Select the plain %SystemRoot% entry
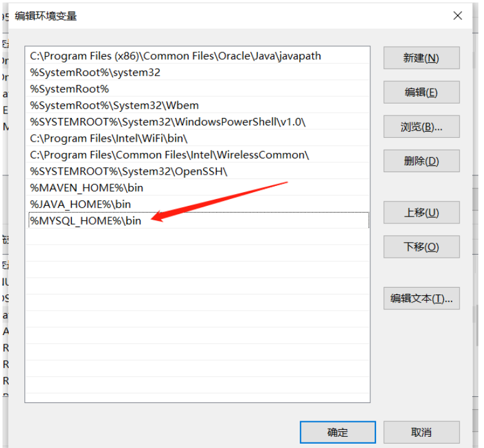 pos(197,89)
